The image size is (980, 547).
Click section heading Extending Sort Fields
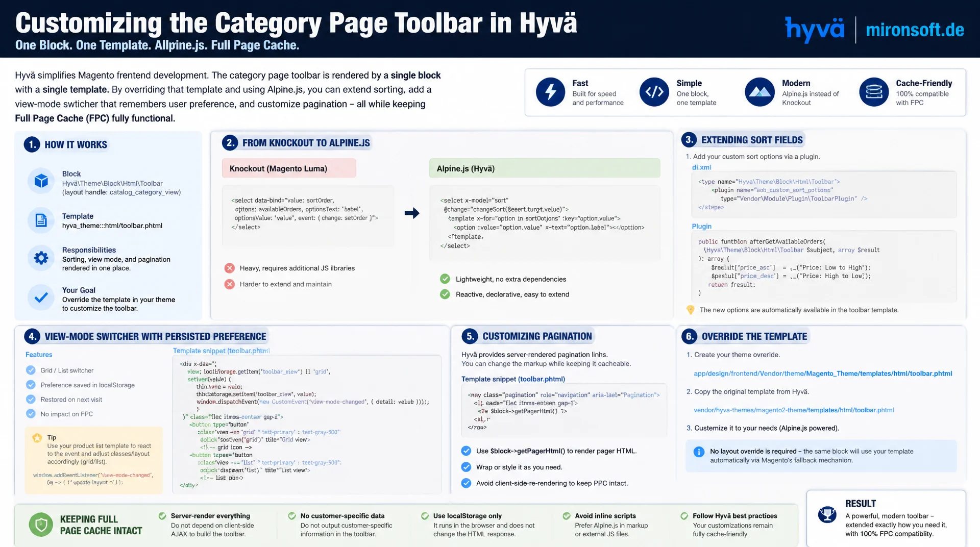pos(752,140)
